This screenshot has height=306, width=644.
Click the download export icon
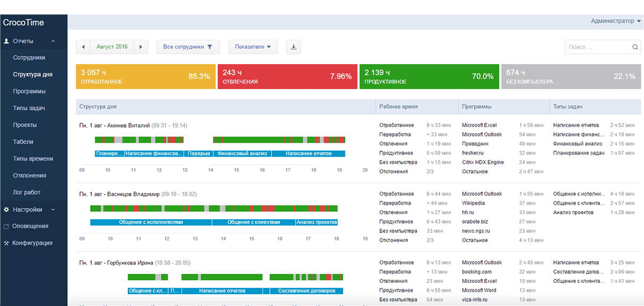click(x=294, y=47)
